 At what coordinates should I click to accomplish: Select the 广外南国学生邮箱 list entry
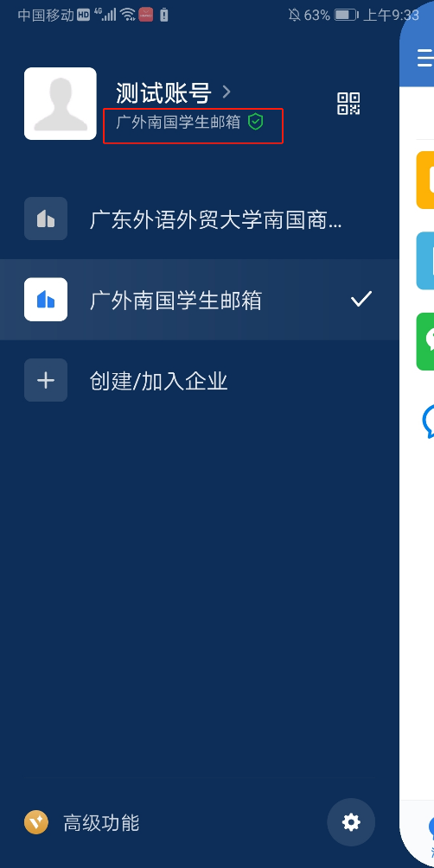[x=200, y=300]
